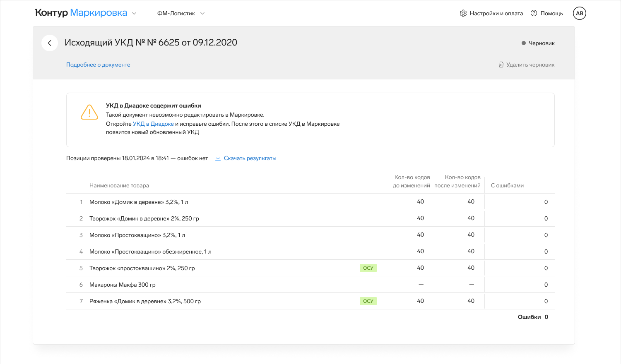Open Подробнее о документе link
The height and width of the screenshot is (364, 621).
click(98, 65)
